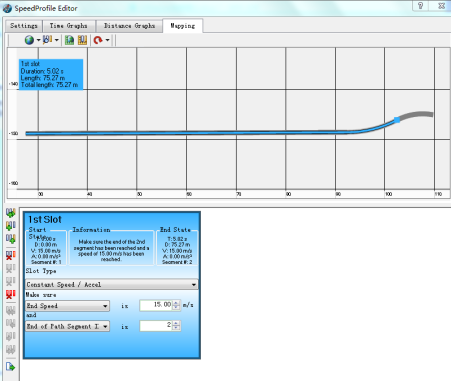452x381 pixels.
Task: Click the export document icon with green arrow
Action: coord(11,367)
